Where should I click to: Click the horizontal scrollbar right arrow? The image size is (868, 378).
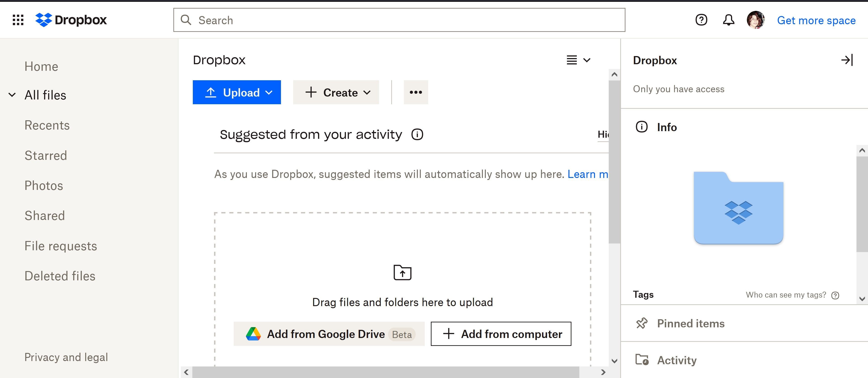pyautogui.click(x=603, y=372)
